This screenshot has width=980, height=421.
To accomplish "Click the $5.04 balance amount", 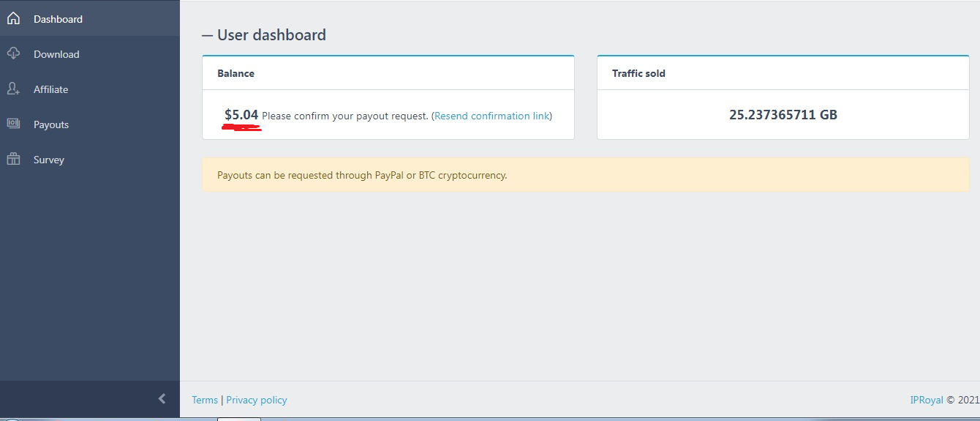I will (241, 115).
